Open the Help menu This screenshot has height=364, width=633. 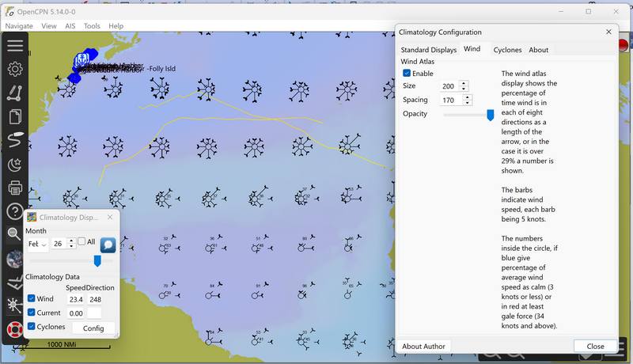(x=116, y=26)
